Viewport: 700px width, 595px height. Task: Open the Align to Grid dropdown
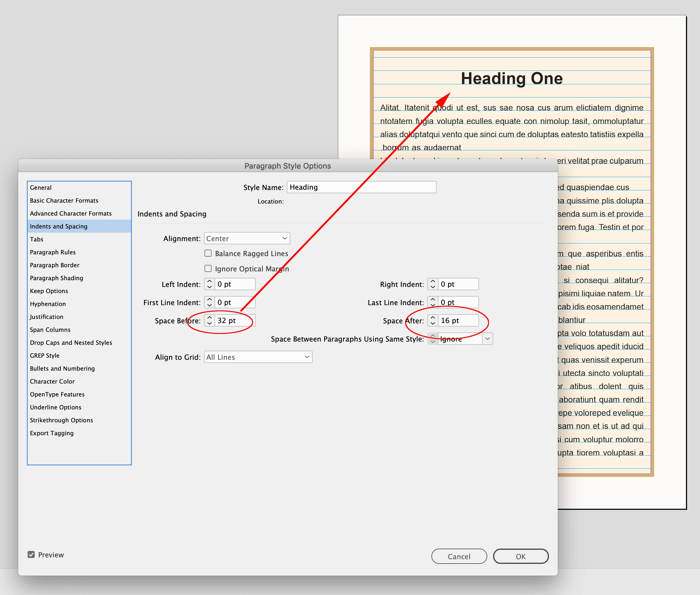pyautogui.click(x=258, y=357)
